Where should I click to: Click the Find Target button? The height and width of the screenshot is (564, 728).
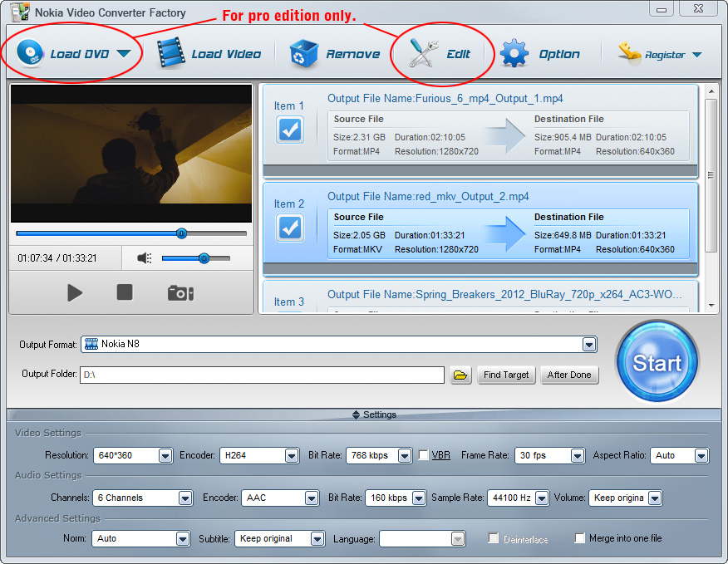(506, 375)
